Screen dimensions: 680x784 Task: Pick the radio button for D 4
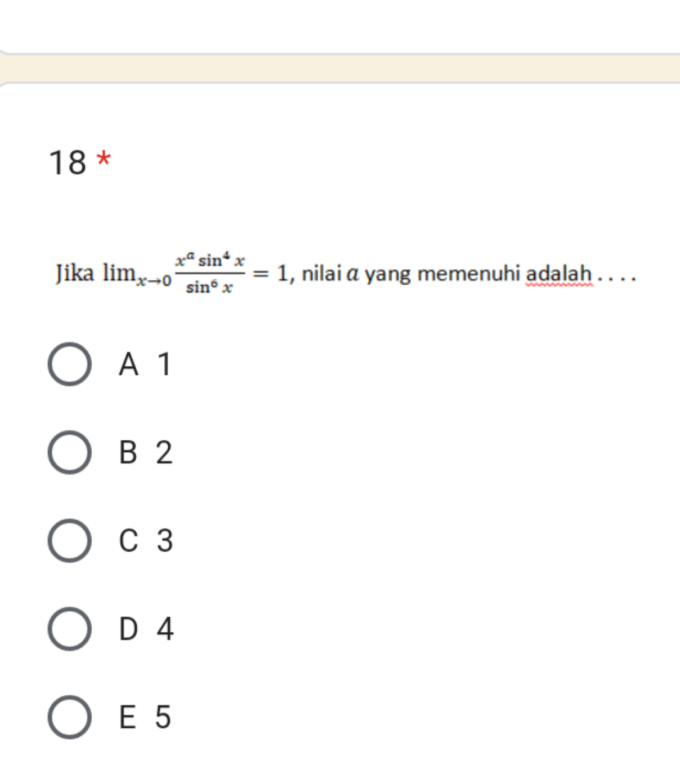[69, 629]
